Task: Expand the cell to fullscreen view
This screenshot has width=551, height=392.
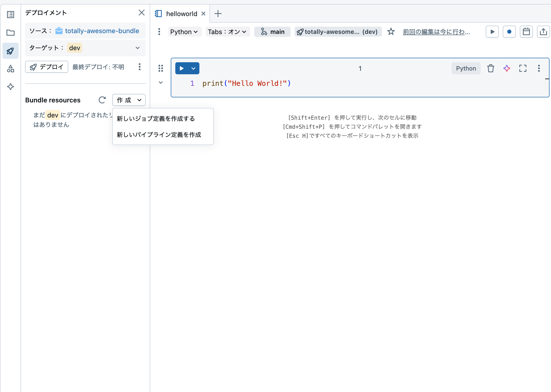Action: (x=523, y=68)
